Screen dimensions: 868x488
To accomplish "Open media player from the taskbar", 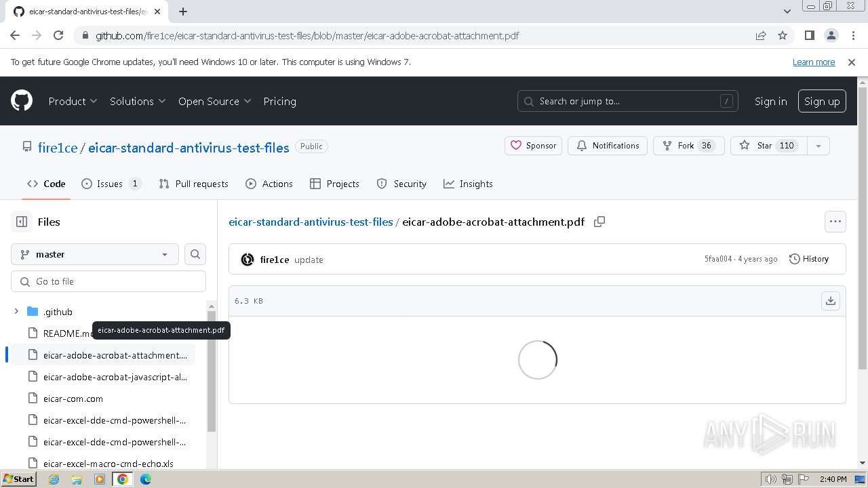I will 100,479.
